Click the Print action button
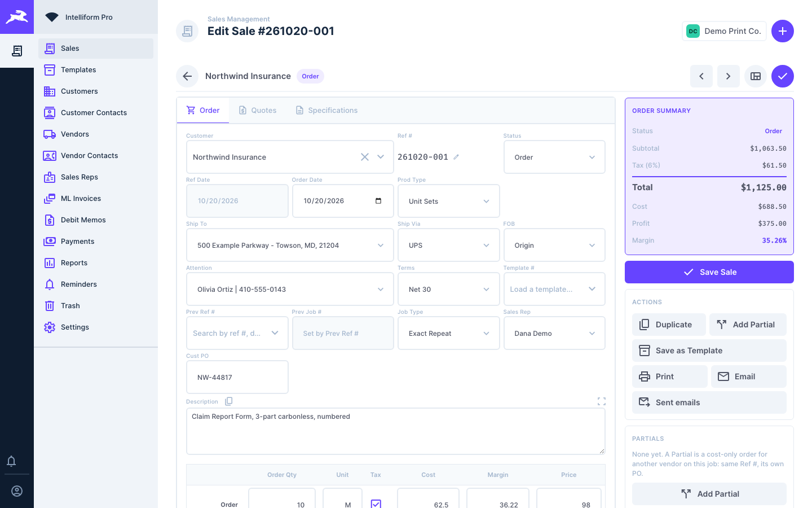 [x=670, y=376]
